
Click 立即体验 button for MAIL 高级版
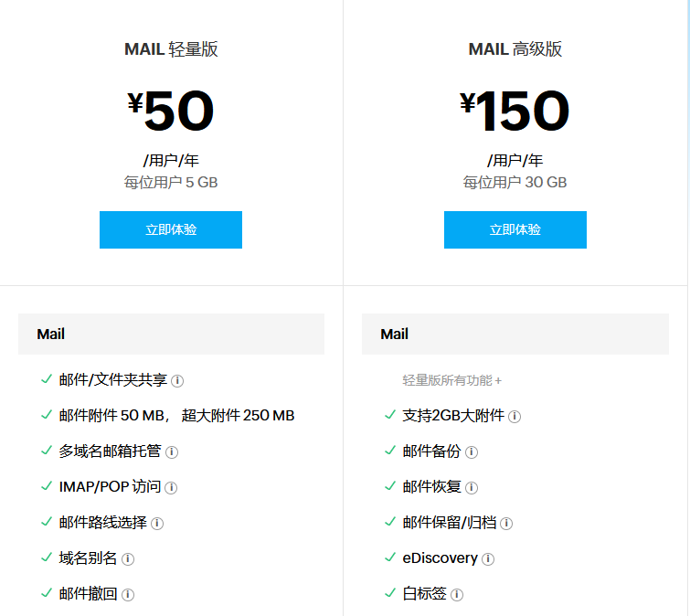515,229
